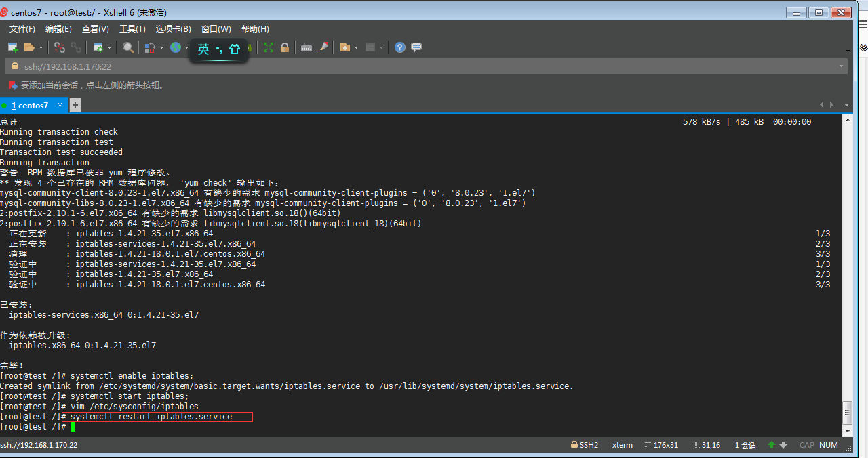Open the 工具(T) menu

click(132, 29)
